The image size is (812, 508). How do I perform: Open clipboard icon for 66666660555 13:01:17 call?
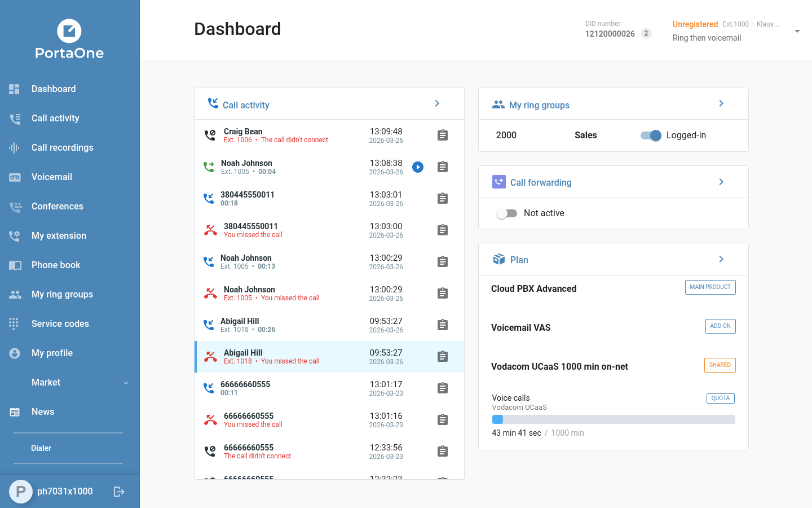point(443,388)
